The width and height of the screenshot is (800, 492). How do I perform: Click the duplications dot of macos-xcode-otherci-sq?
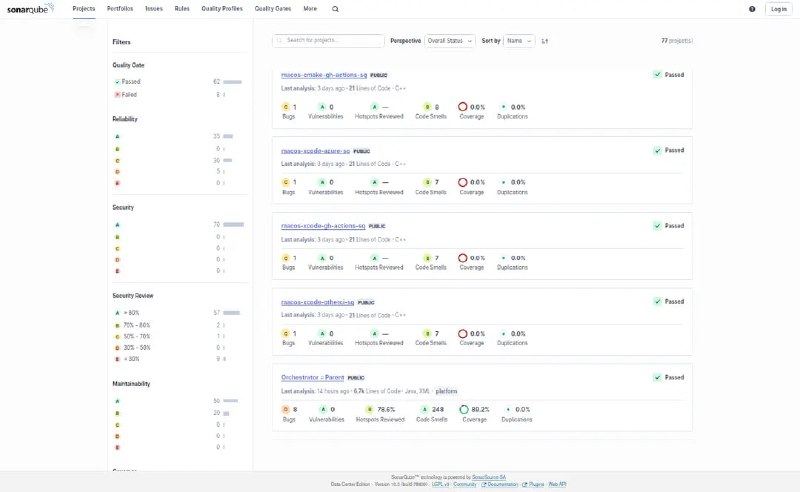coord(504,333)
